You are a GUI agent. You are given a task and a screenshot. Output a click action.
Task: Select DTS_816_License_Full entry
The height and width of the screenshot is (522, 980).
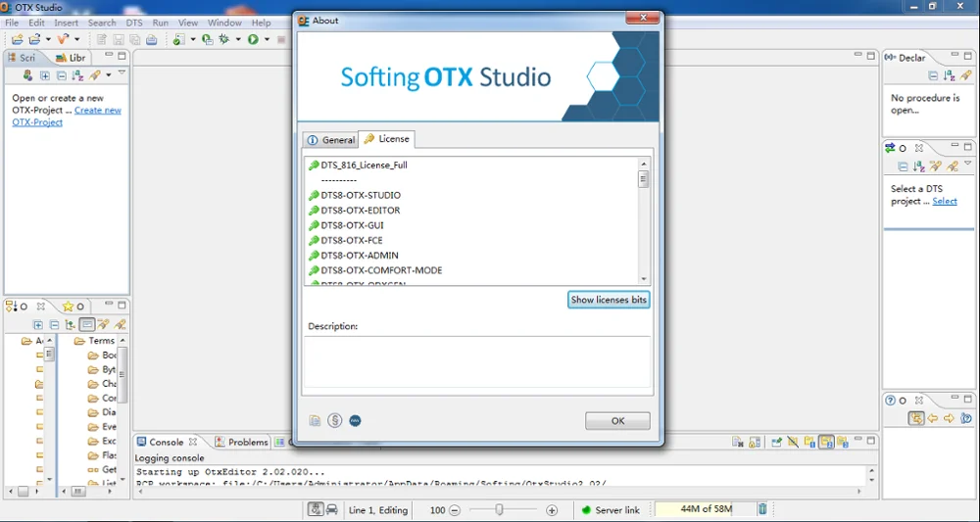[358, 166]
